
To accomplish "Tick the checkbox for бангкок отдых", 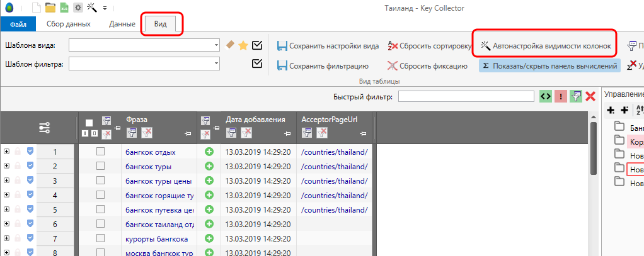I will (x=100, y=152).
